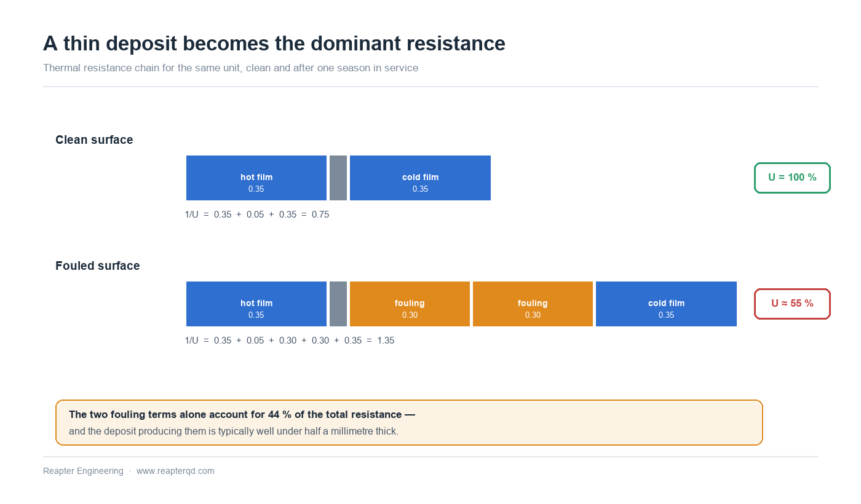Image resolution: width=861 pixels, height=504 pixels.
Task: Click the U = 100 % green badge
Action: pos(792,178)
